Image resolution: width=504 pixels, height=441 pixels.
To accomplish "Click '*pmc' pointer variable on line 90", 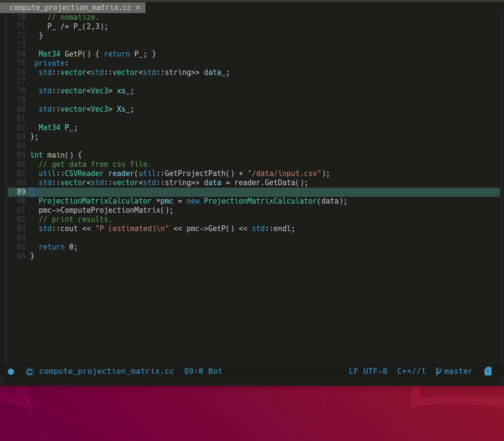I will (x=165, y=201).
